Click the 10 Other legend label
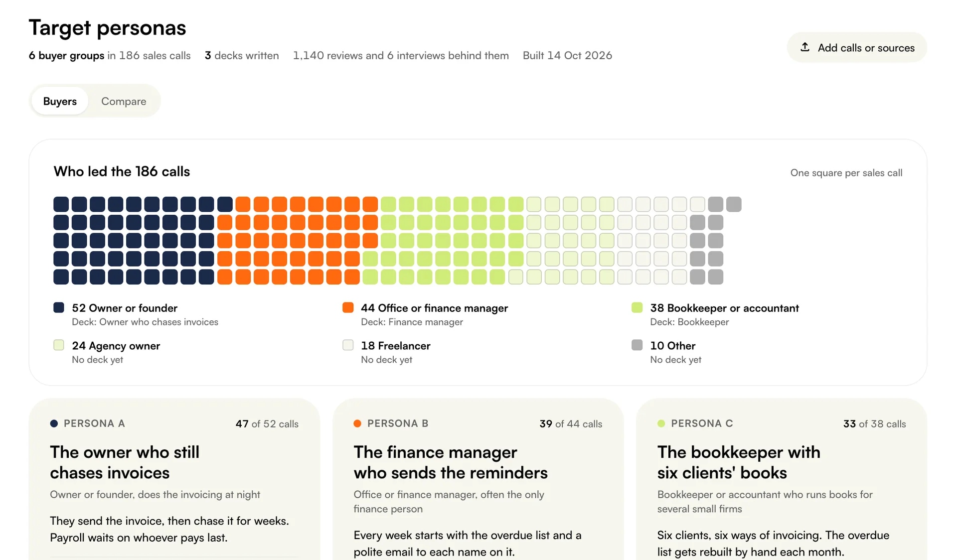 pos(672,346)
